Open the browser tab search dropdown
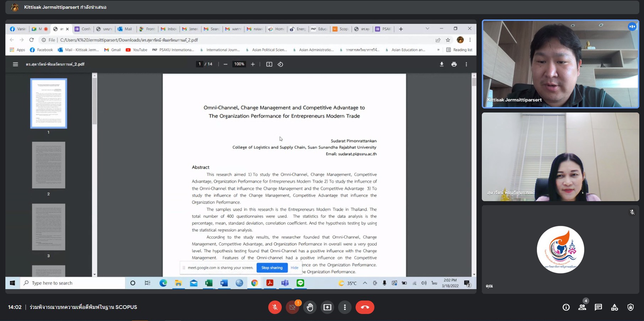644x321 pixels. click(x=427, y=29)
